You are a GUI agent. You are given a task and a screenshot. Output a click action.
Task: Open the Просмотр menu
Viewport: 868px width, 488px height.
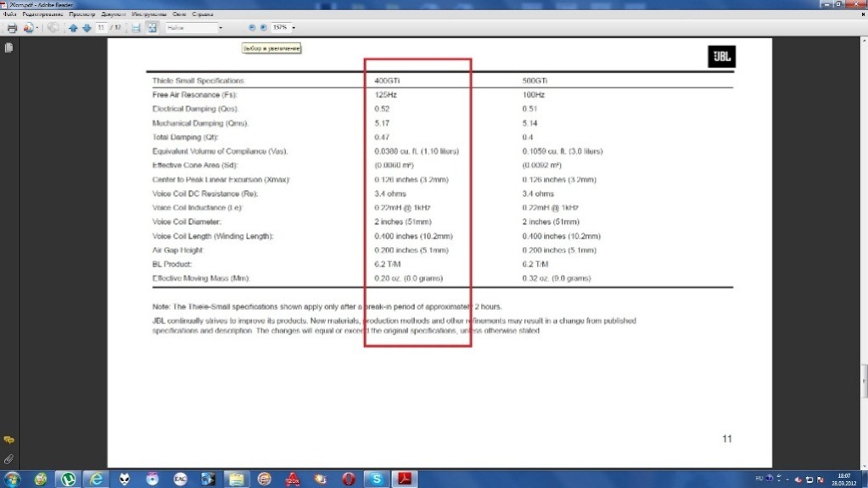tap(83, 15)
